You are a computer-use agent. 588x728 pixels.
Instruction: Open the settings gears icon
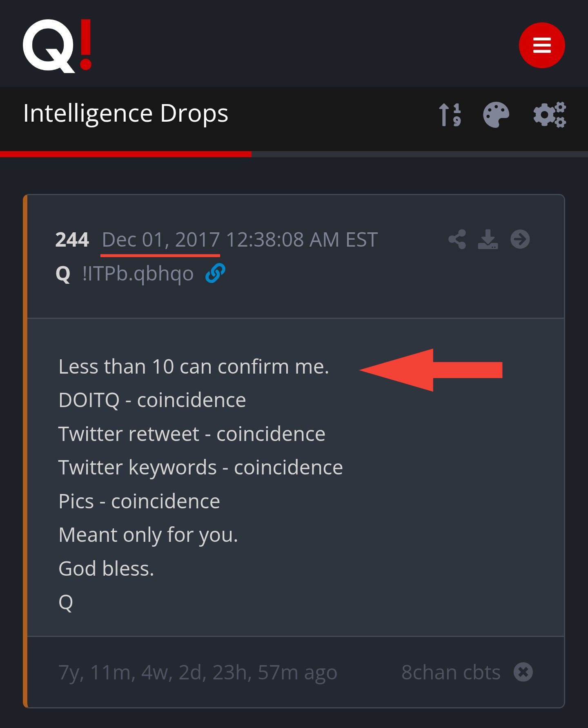click(x=550, y=115)
